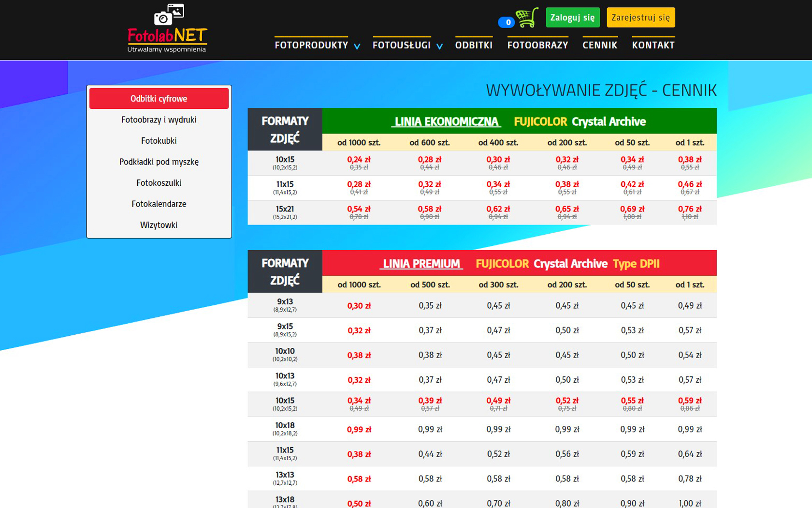Click the LINIA PREMIUM heading link
The image size is (812, 508).
421,264
